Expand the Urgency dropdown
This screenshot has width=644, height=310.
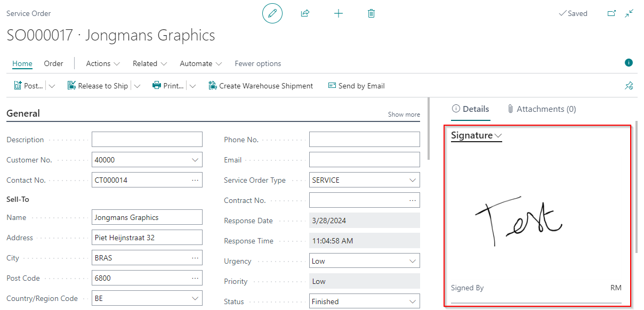tap(412, 261)
